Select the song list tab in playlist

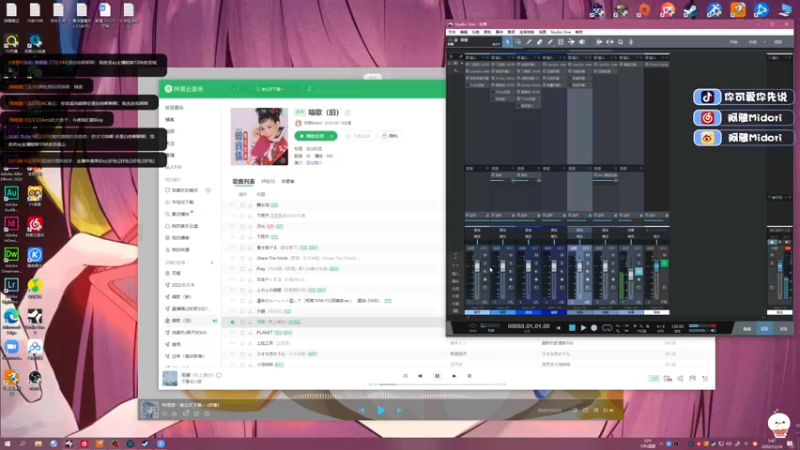coord(243,181)
